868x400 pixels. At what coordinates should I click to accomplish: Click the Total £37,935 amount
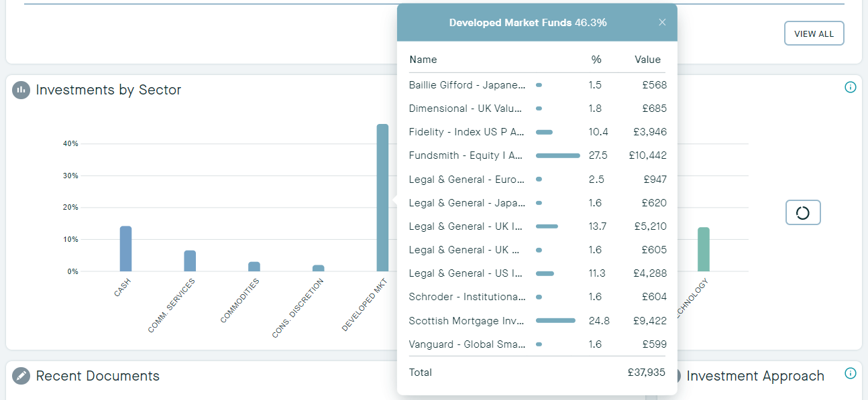(645, 373)
